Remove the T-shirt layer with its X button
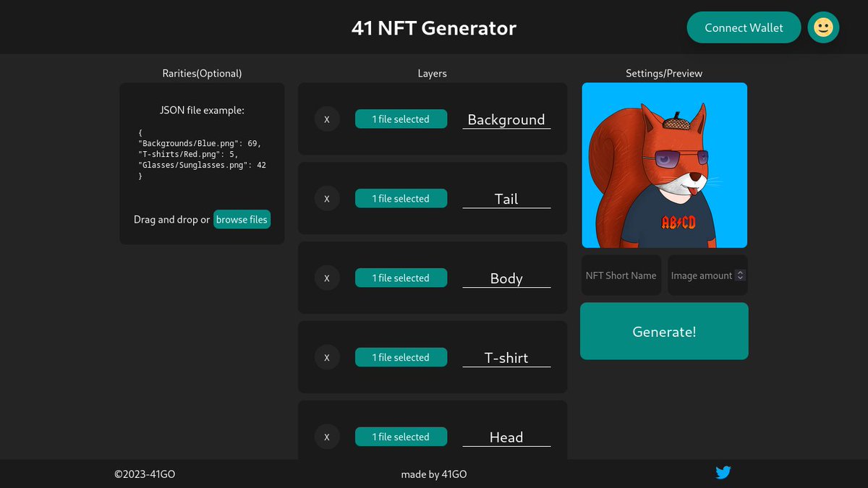Screen dimensions: 868x488 (327, 357)
